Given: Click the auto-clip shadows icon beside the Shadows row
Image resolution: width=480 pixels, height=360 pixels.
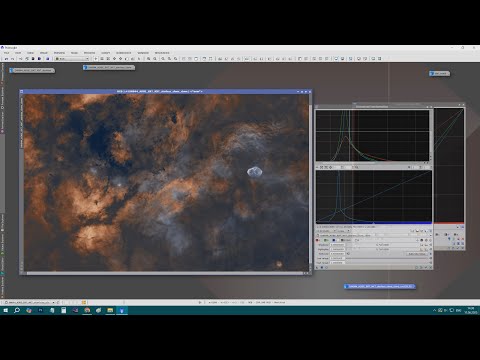Looking at the screenshot, I should point(421,245).
